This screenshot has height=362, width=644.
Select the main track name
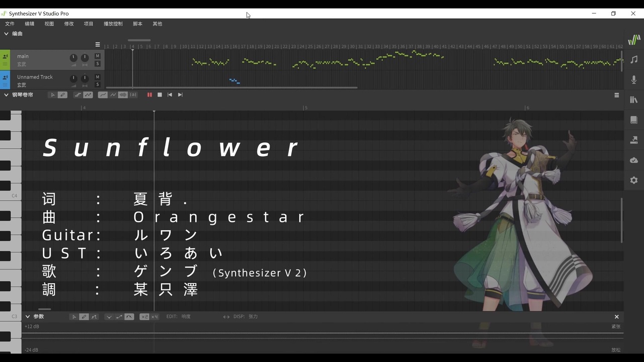pyautogui.click(x=23, y=56)
